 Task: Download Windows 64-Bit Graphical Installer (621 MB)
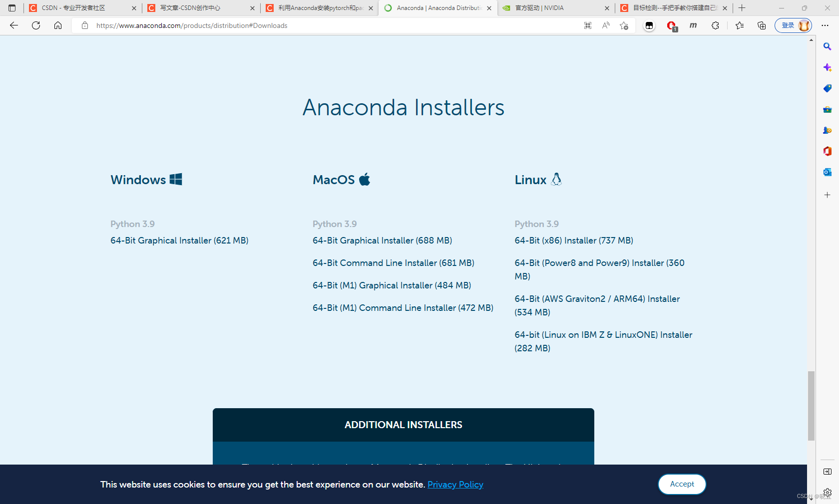pos(179,241)
